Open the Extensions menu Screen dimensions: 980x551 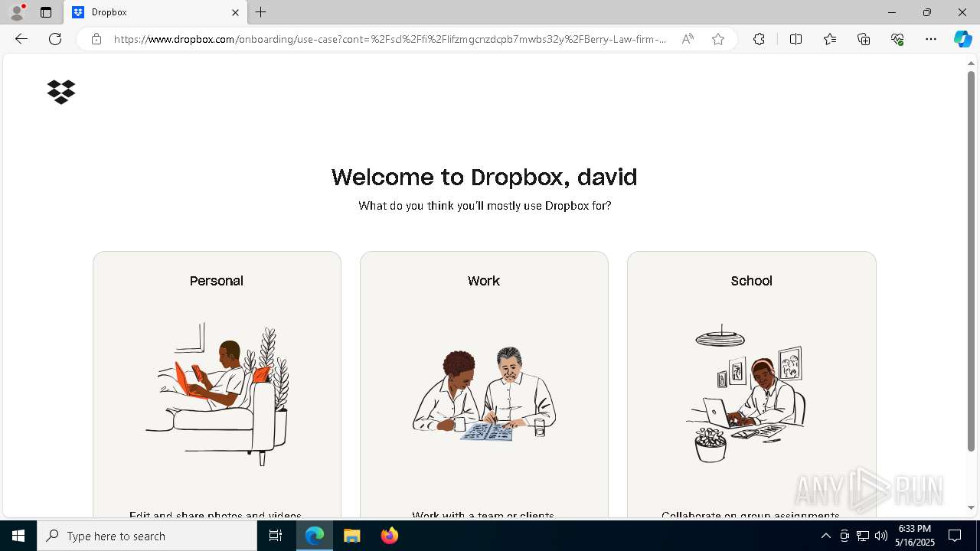tap(759, 39)
